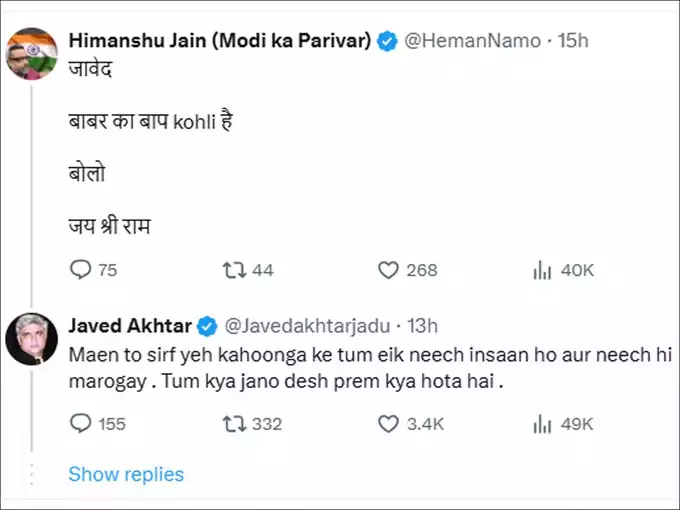Expand thread with Show replies
The image size is (680, 510).
(126, 475)
